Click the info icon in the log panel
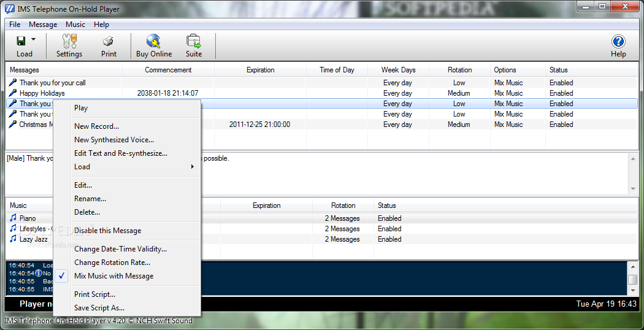 [39, 273]
